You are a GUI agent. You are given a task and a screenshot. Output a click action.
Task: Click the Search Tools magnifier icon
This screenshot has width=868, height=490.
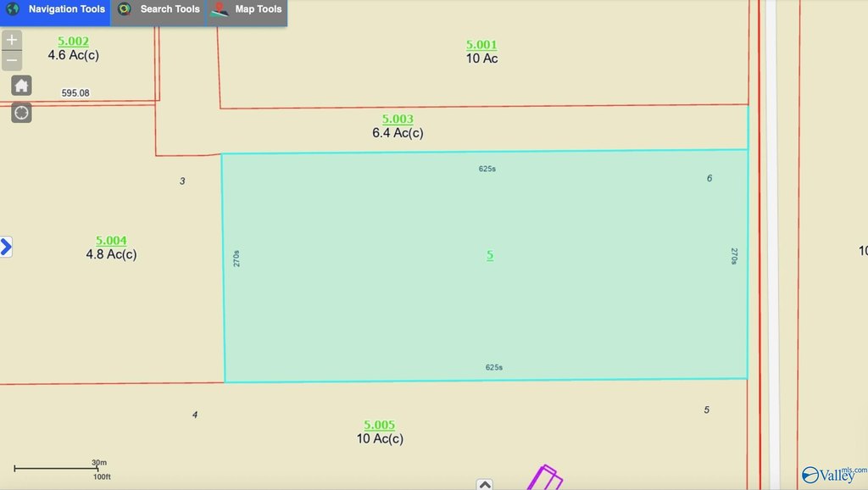click(x=125, y=9)
